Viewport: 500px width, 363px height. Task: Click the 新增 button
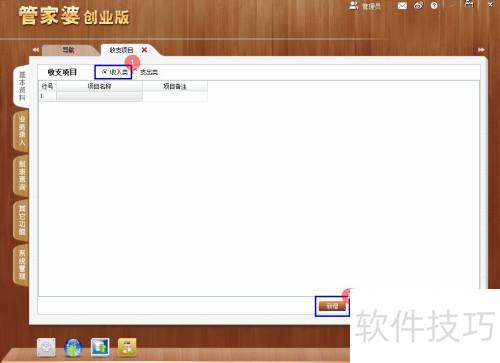pos(332,306)
